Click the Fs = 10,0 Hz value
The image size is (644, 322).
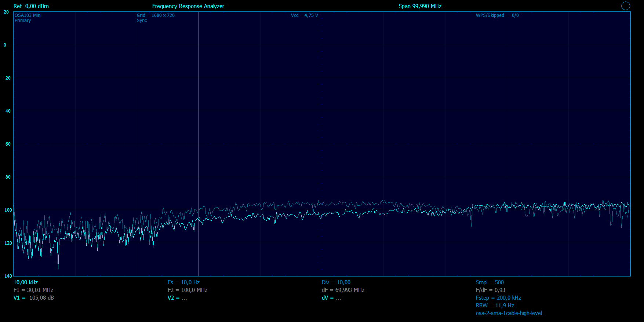point(183,282)
